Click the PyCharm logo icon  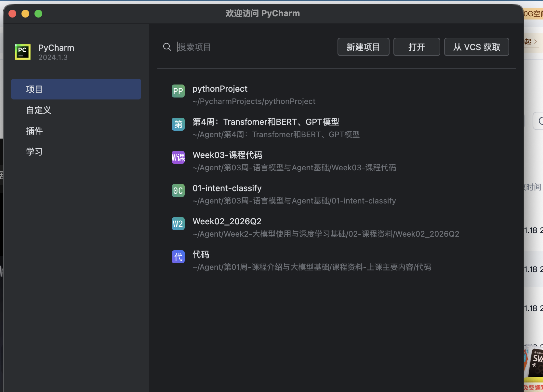[x=23, y=52]
